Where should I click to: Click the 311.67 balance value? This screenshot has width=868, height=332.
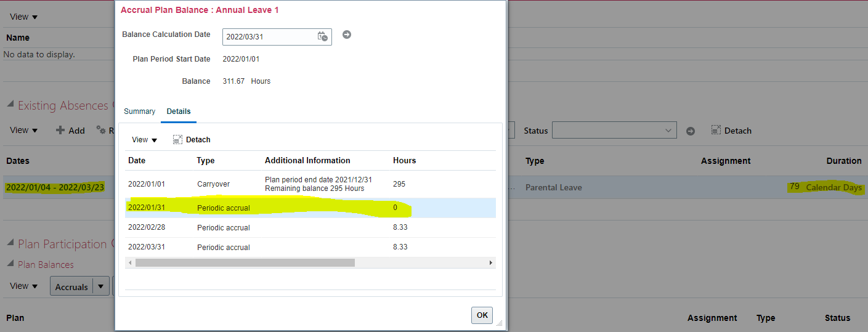pyautogui.click(x=233, y=81)
